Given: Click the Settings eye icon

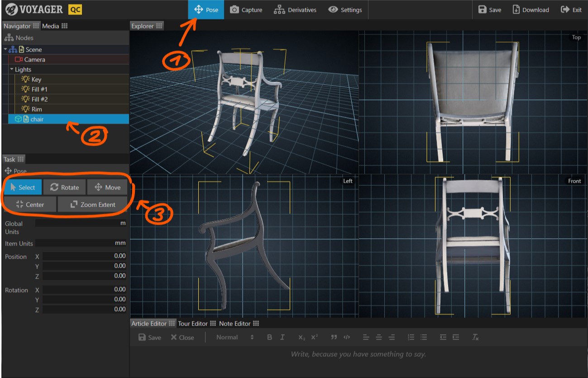Looking at the screenshot, I should click(333, 9).
